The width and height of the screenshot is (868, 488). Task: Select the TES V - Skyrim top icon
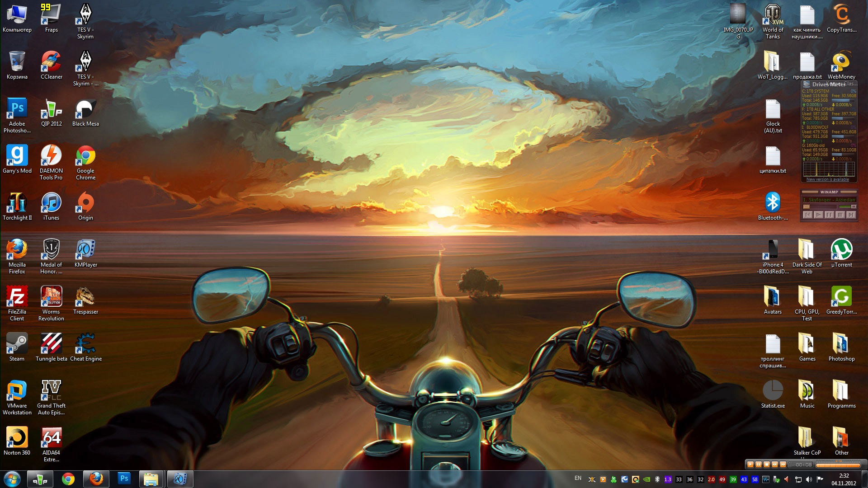click(85, 21)
